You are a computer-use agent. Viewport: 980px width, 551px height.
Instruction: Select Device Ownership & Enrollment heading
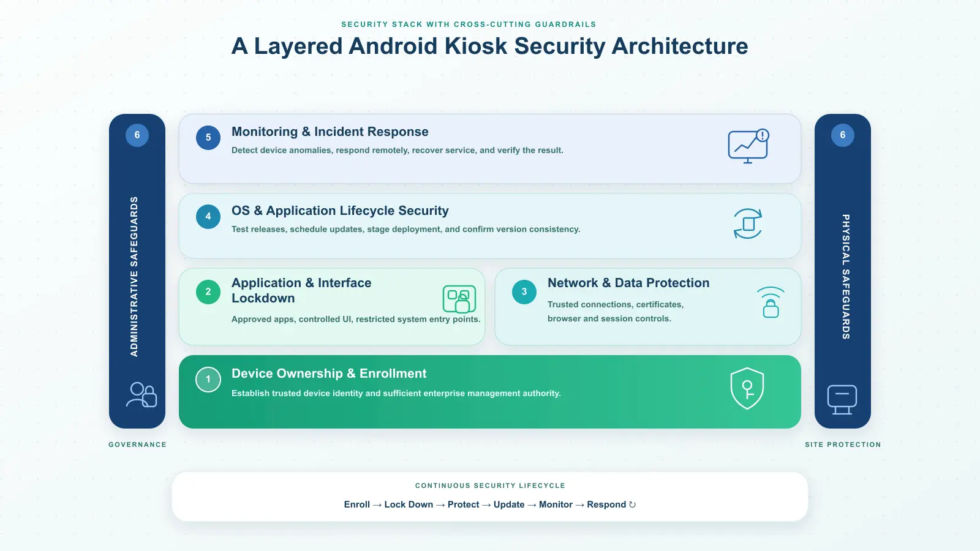(x=329, y=373)
